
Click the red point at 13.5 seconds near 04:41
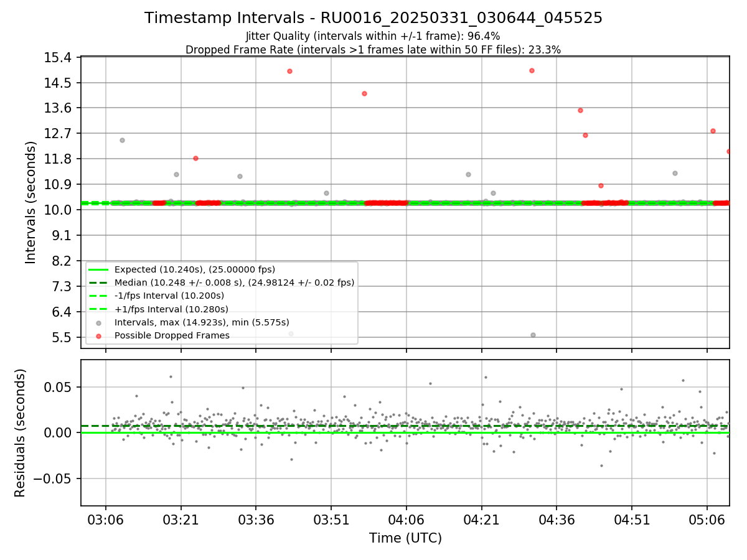pyautogui.click(x=580, y=110)
